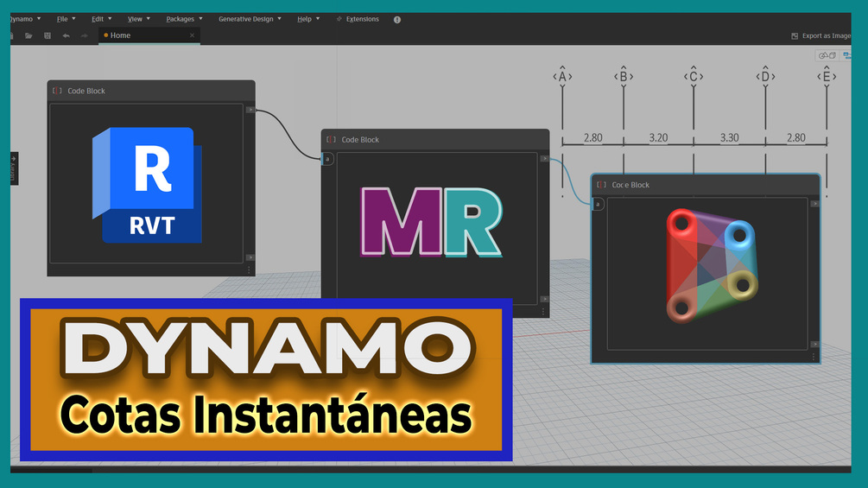The width and height of the screenshot is (868, 488).
Task: Click the MR logo image
Action: [x=431, y=223]
